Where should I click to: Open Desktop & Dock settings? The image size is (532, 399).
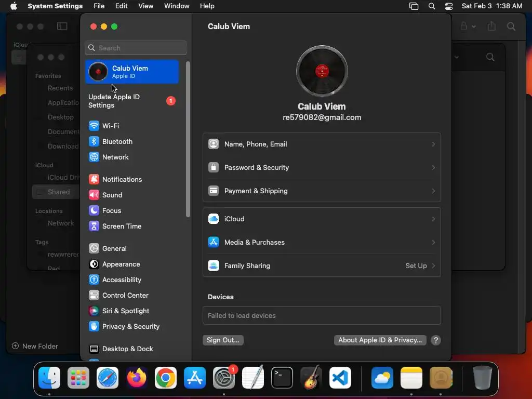[x=131, y=349]
